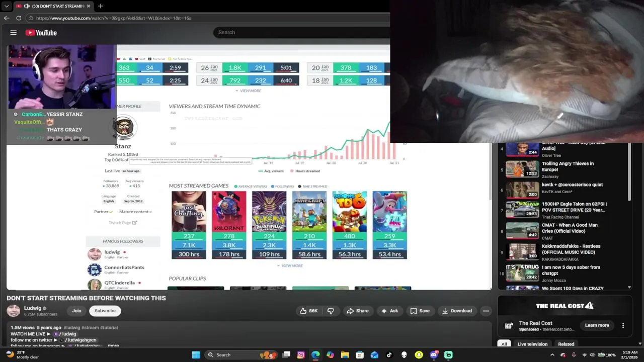This screenshot has width=644, height=362.
Task: Open clock and date 5:19 AM
Action: pos(630,355)
